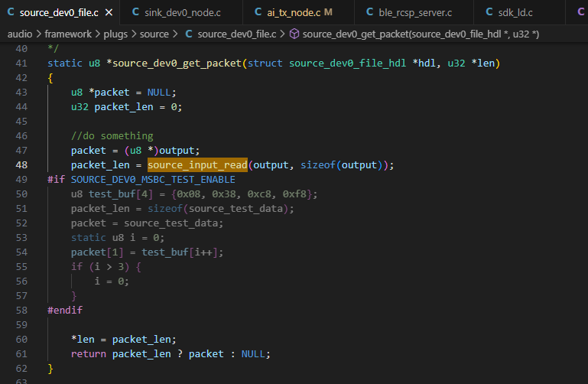Select the active source_dev0_file.c tab
The image size is (588, 384).
59,13
